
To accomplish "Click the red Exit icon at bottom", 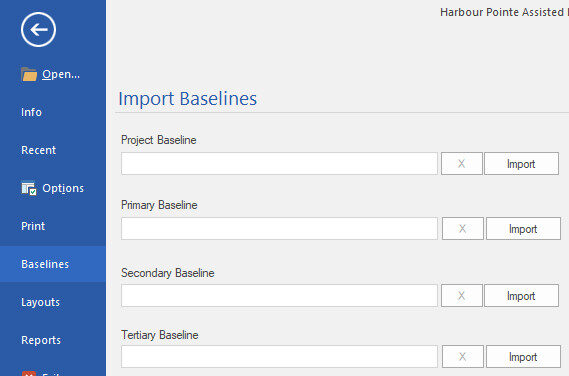I will click(29, 373).
